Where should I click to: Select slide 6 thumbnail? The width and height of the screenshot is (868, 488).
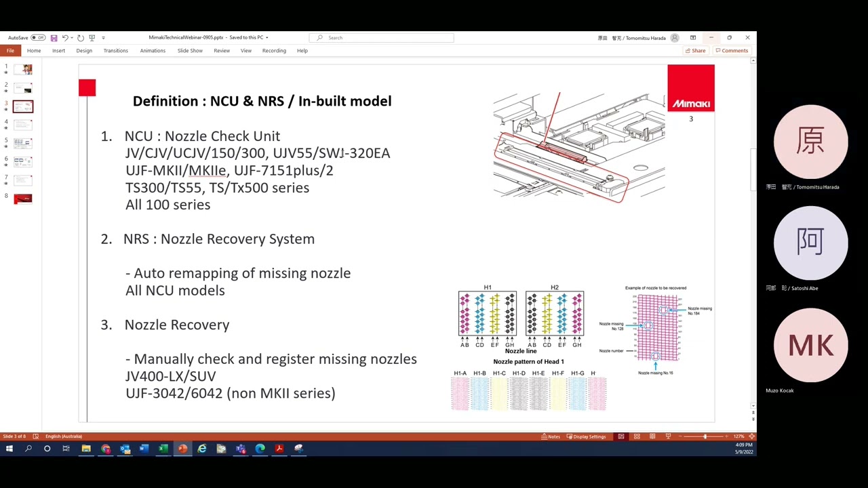point(23,161)
